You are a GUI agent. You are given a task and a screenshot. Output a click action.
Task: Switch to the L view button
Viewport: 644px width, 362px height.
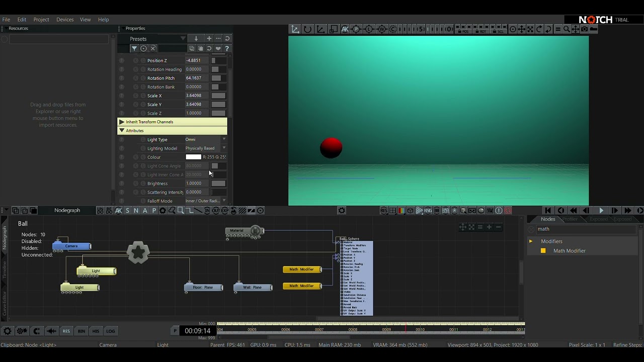click(369, 29)
